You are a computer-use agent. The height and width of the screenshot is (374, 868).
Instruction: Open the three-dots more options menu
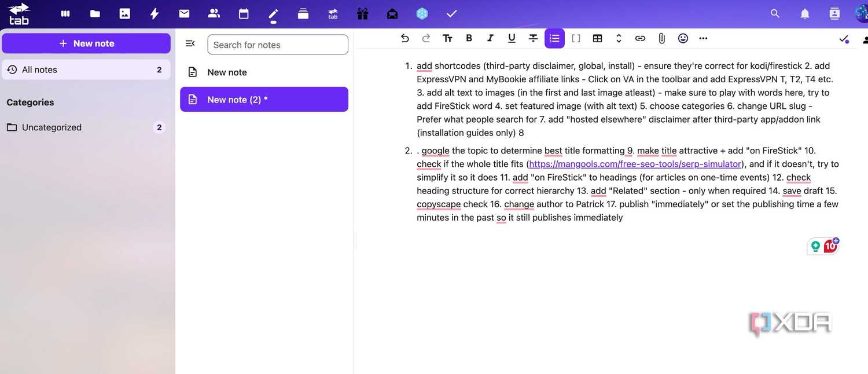704,38
